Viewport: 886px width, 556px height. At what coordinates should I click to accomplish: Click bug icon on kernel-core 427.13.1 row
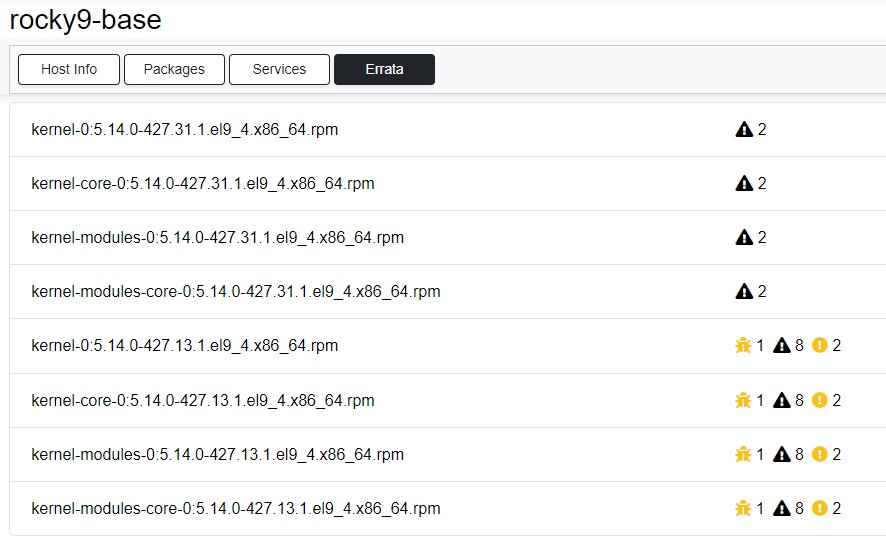[x=743, y=400]
